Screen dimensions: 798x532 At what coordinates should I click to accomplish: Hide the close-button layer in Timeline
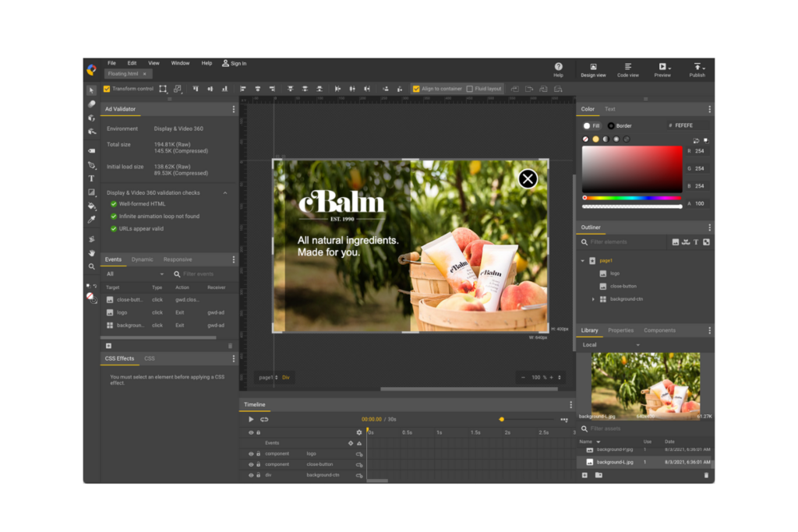point(251,464)
